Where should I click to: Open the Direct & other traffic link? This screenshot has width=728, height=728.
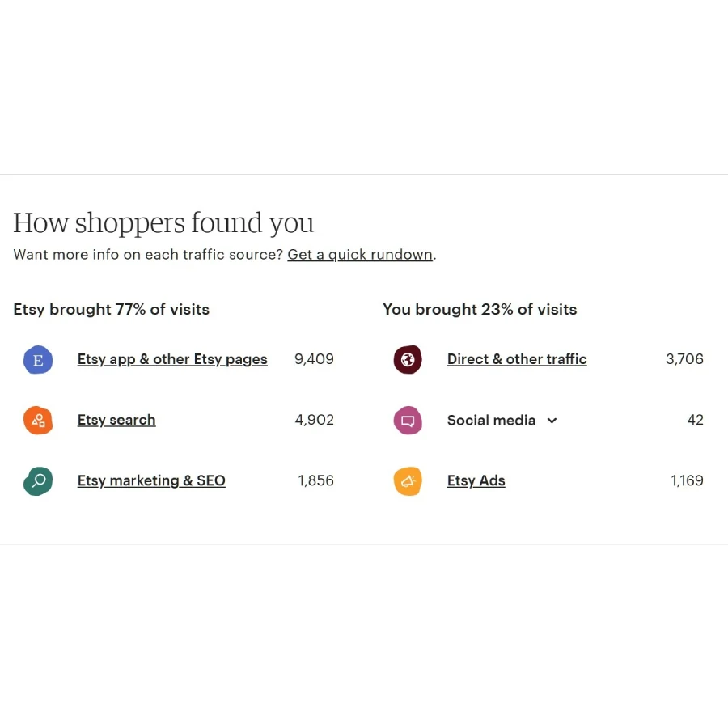(517, 359)
